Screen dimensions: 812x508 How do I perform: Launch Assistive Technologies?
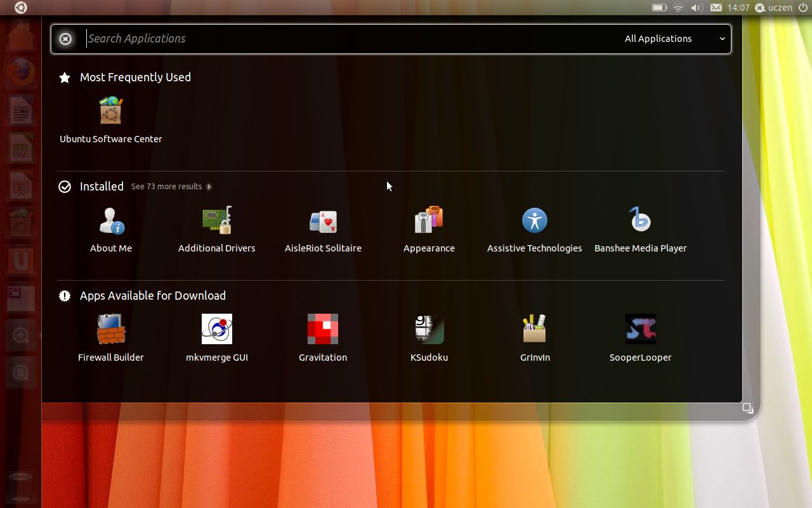pos(535,229)
